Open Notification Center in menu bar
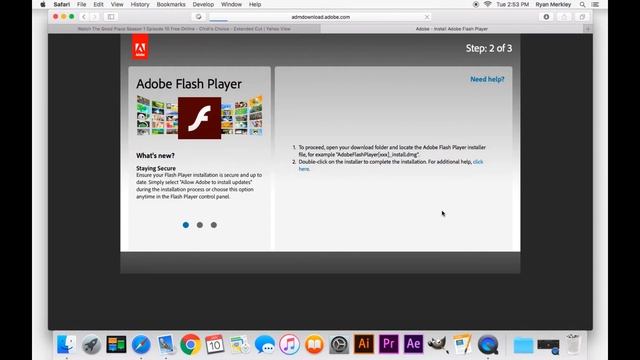 [596, 4]
